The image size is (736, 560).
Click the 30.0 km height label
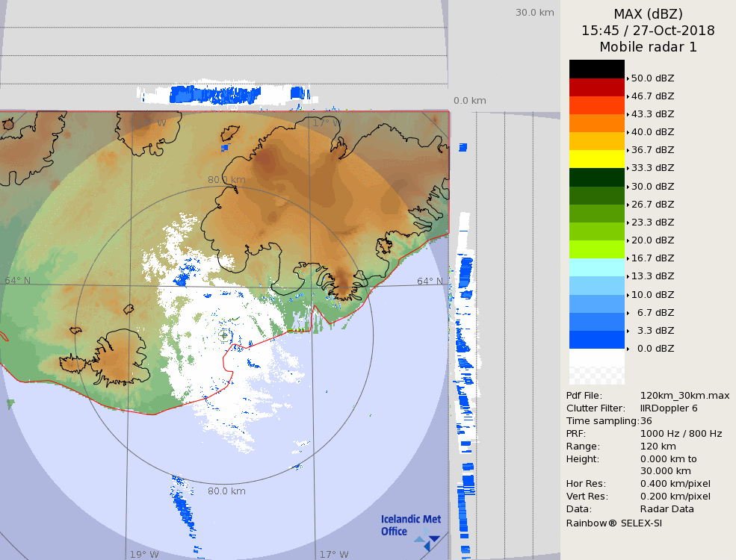tap(534, 12)
